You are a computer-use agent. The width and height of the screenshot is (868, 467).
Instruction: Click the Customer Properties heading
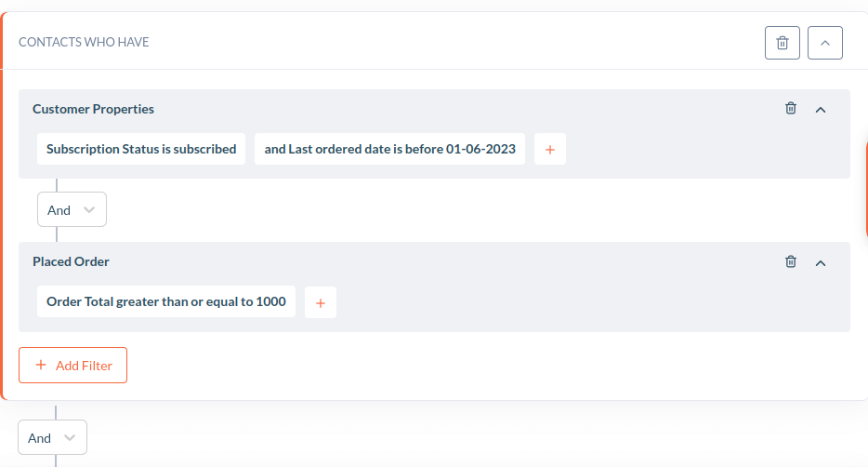click(93, 109)
